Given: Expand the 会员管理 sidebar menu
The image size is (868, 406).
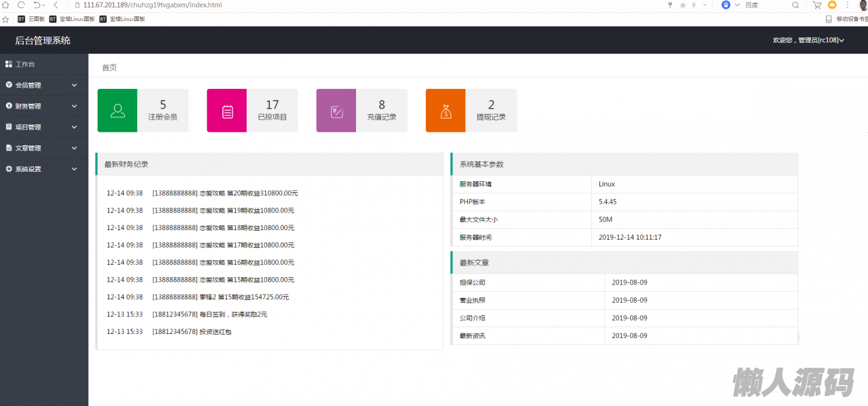Looking at the screenshot, I should coord(44,85).
